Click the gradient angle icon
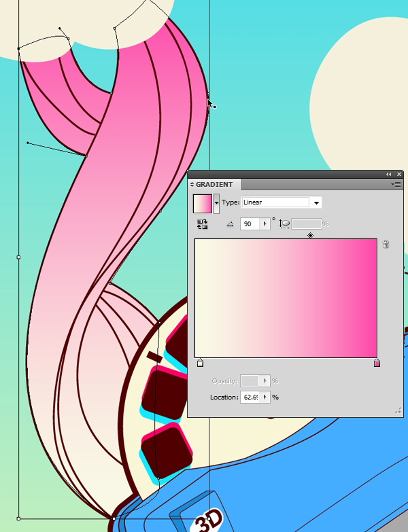 230,224
